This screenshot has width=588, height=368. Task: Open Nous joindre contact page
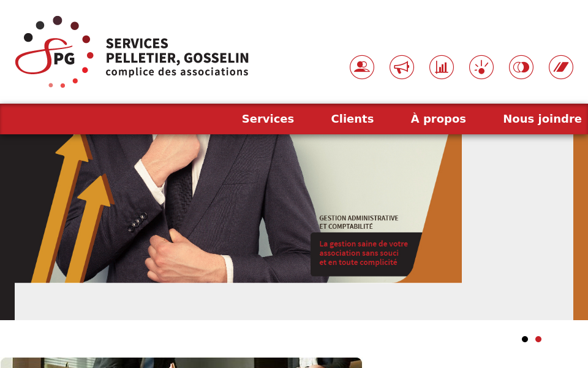542,118
